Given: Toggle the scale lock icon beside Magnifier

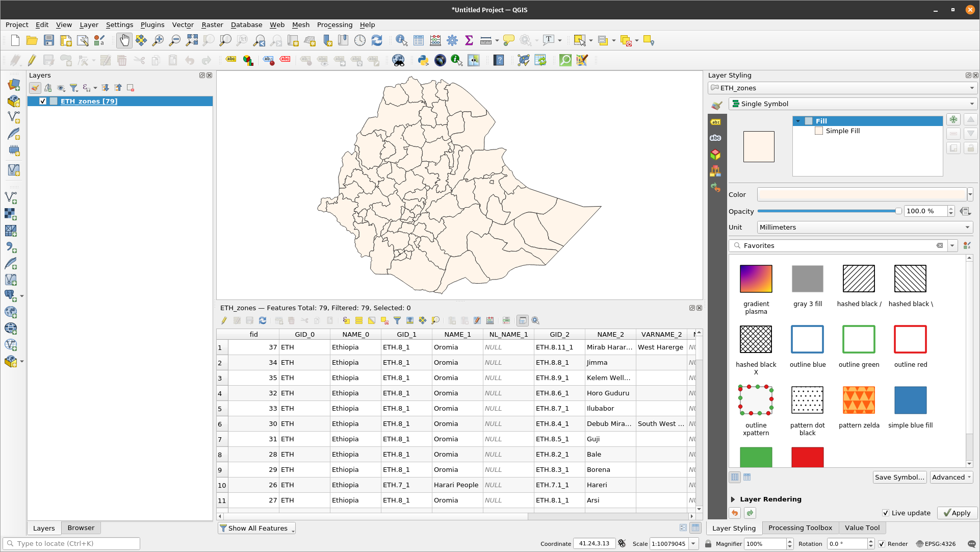Looking at the screenshot, I should 708,544.
